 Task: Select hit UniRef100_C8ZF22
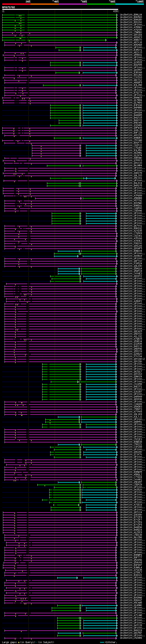click(x=131, y=146)
